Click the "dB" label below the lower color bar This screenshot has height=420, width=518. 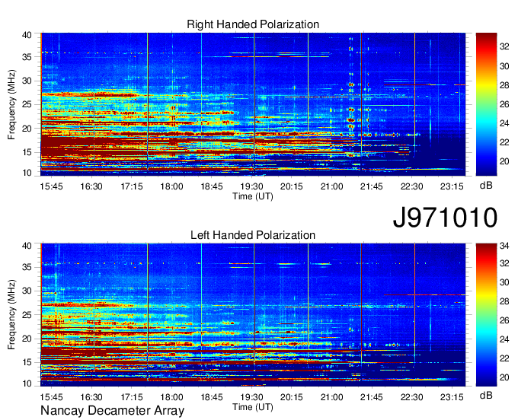click(486, 395)
